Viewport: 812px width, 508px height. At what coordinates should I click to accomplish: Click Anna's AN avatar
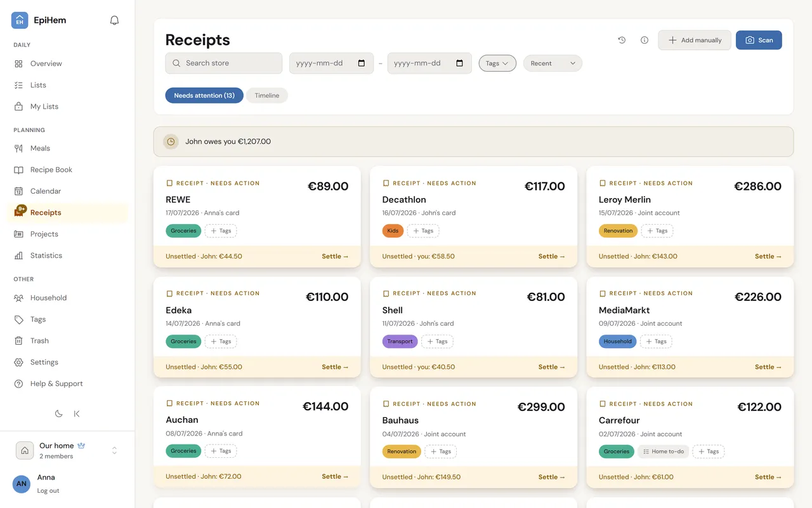(22, 484)
